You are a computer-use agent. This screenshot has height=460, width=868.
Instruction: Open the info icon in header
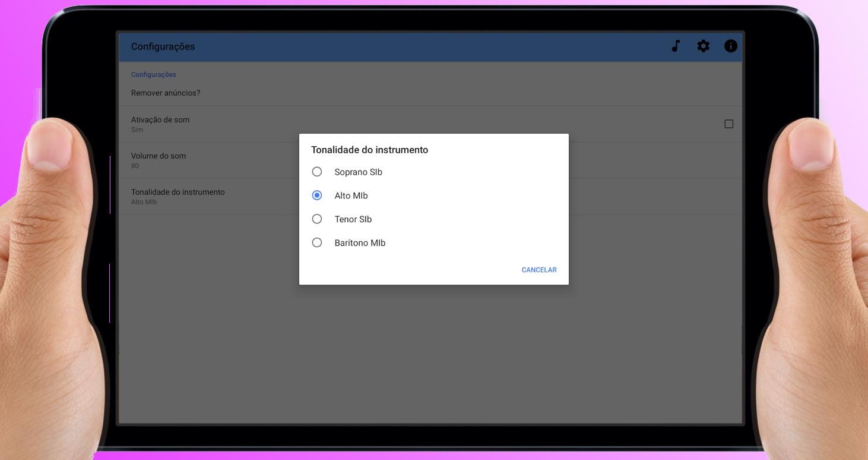tap(731, 46)
